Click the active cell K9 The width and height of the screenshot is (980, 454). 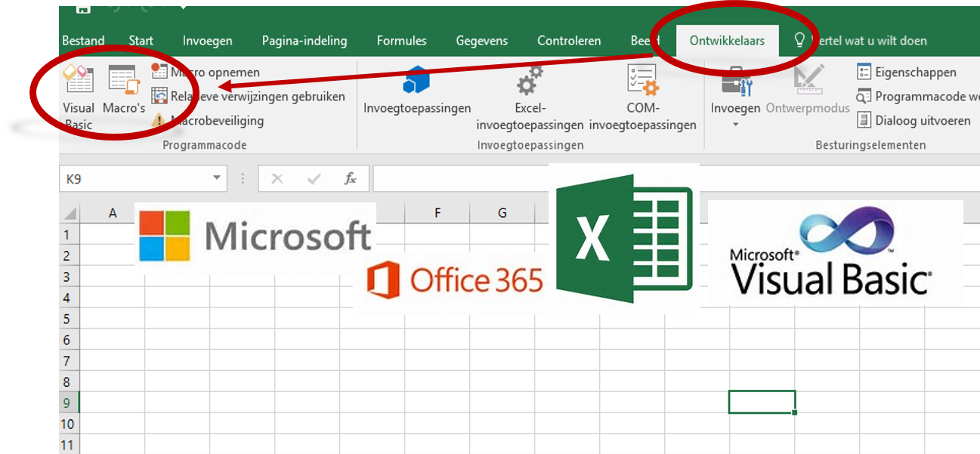[x=762, y=402]
